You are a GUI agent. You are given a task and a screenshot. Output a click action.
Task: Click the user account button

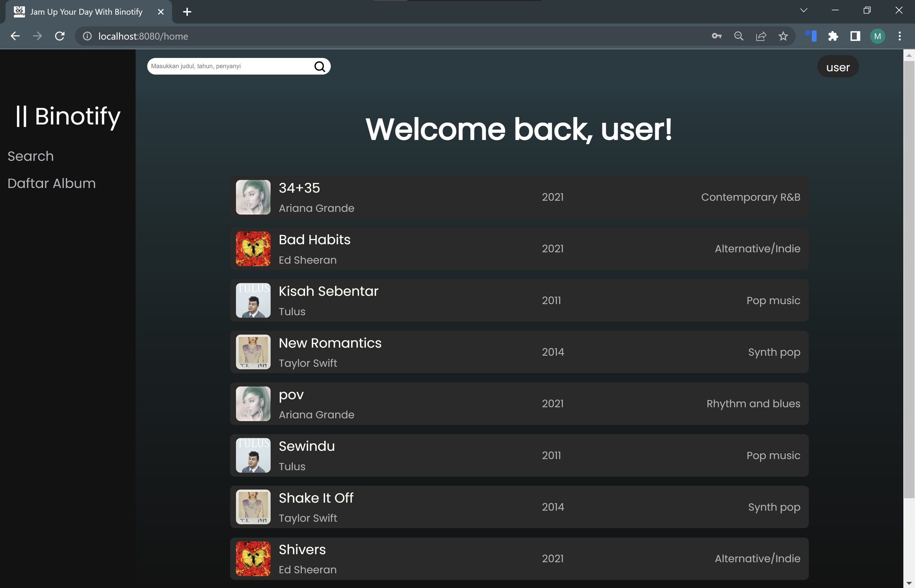click(x=838, y=67)
